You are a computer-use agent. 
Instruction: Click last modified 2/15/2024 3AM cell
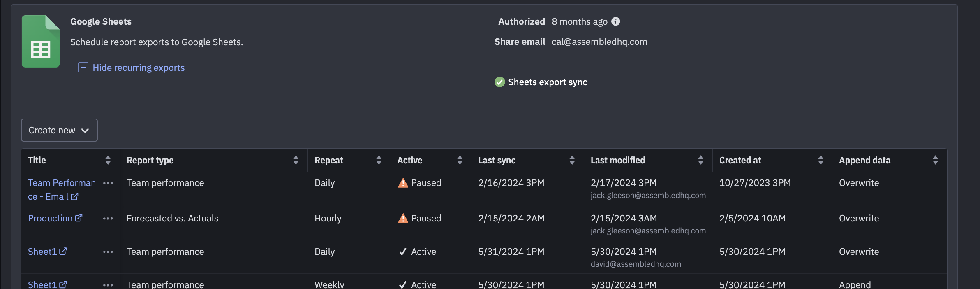coord(624,218)
